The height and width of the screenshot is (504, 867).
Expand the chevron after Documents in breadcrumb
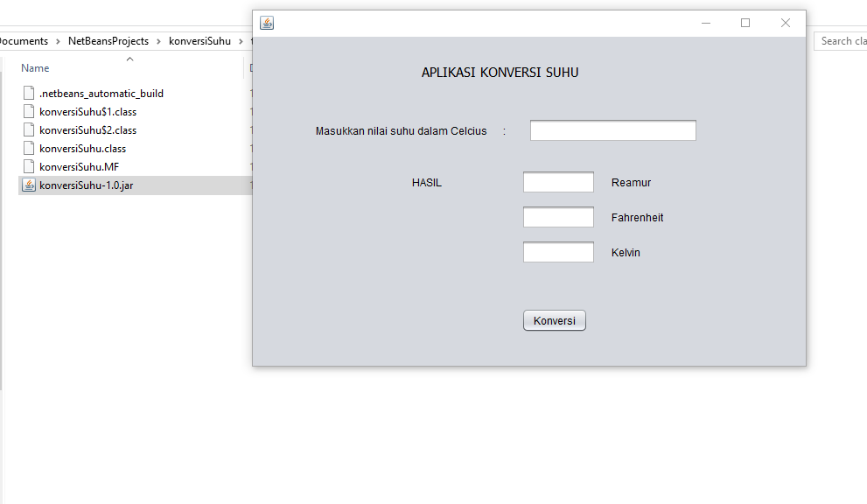59,41
